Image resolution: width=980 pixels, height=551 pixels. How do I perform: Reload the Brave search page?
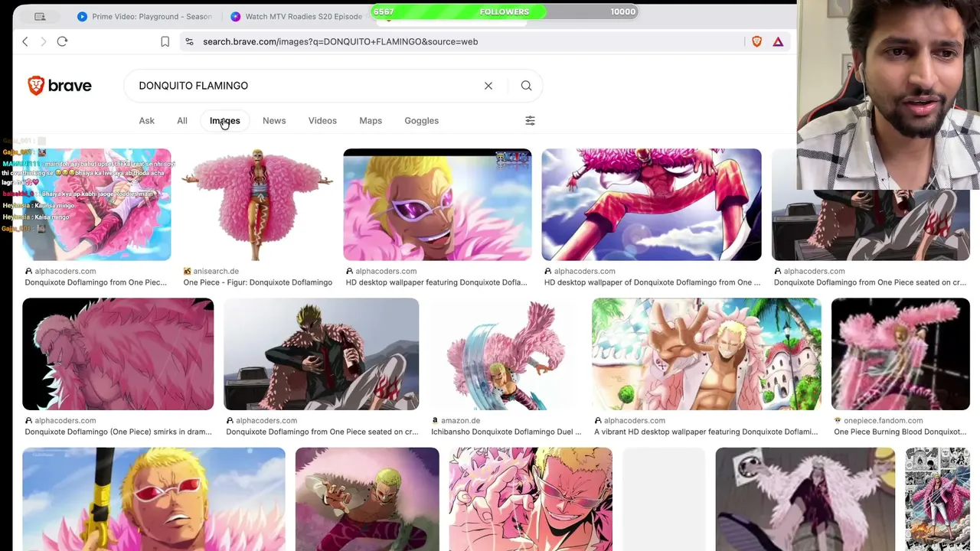coord(62,41)
